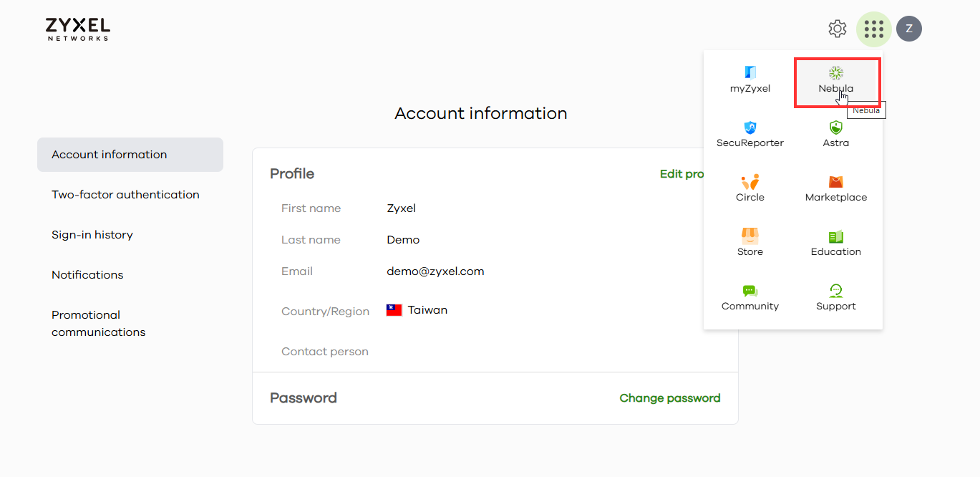Open the Support headset icon

coord(835,291)
